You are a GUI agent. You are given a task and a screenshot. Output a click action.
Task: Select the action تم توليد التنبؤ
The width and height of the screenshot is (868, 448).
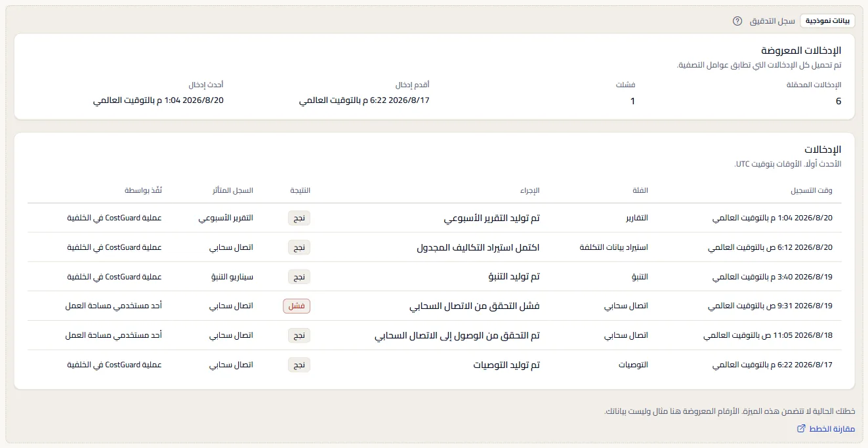tap(514, 277)
